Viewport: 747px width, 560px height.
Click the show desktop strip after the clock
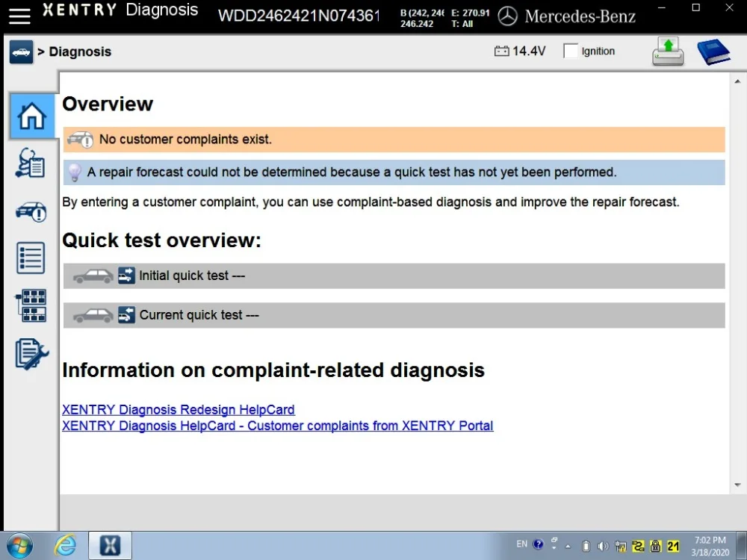pos(741,546)
